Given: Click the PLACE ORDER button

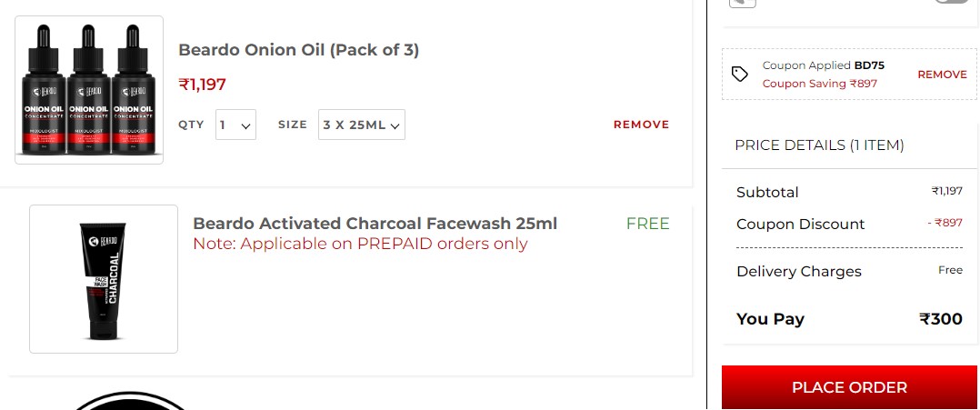Looking at the screenshot, I should (849, 387).
